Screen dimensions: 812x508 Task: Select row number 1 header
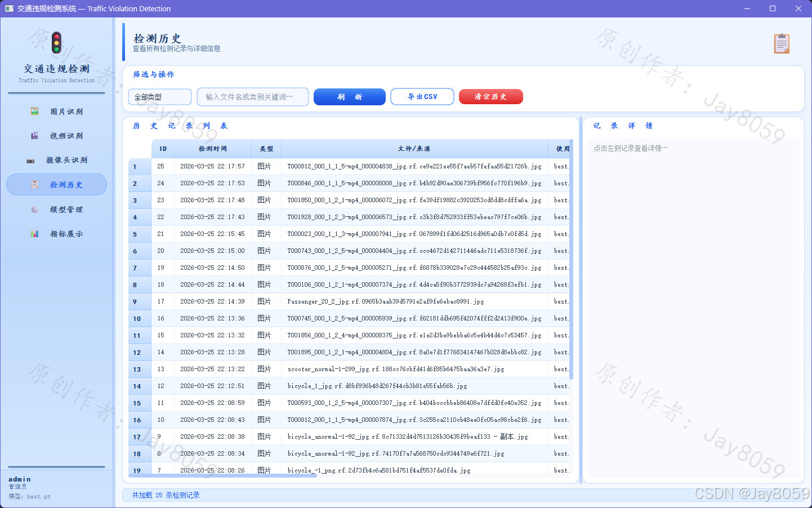140,167
